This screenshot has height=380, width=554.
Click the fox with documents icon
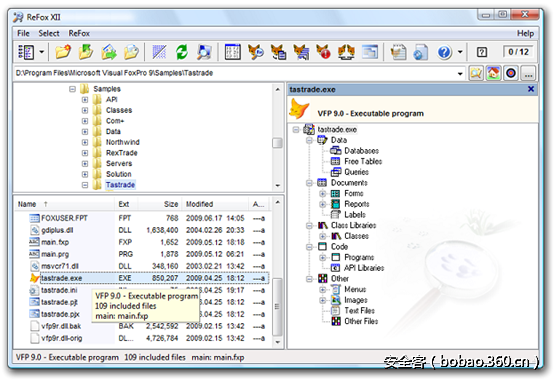[278, 52]
